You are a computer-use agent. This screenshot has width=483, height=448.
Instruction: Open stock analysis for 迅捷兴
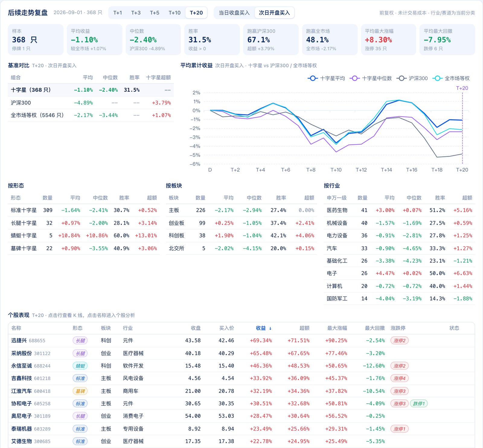19,340
